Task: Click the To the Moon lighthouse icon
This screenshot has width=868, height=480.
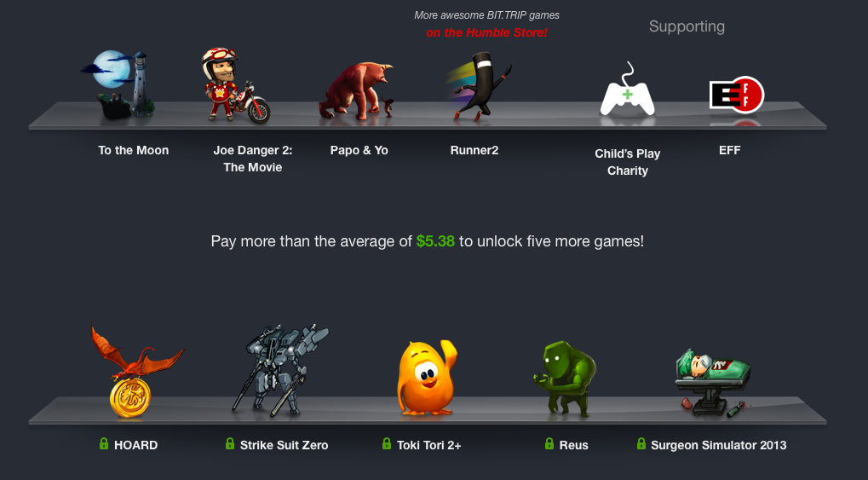Action: [x=118, y=84]
